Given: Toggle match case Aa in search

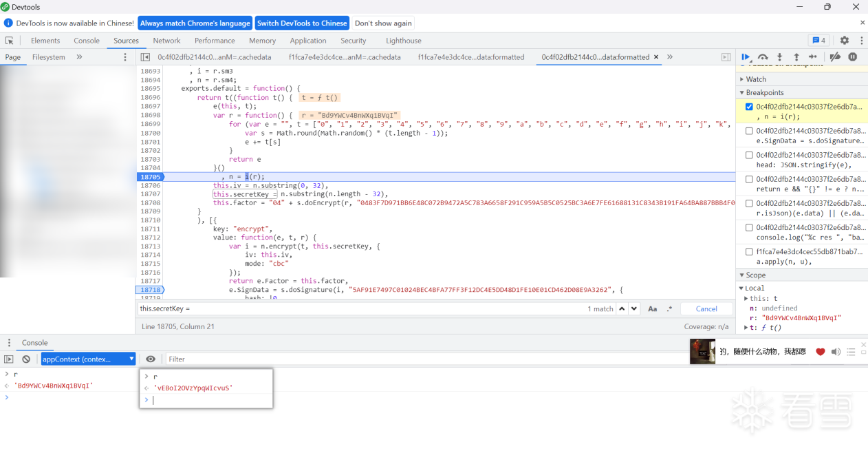Looking at the screenshot, I should (653, 309).
